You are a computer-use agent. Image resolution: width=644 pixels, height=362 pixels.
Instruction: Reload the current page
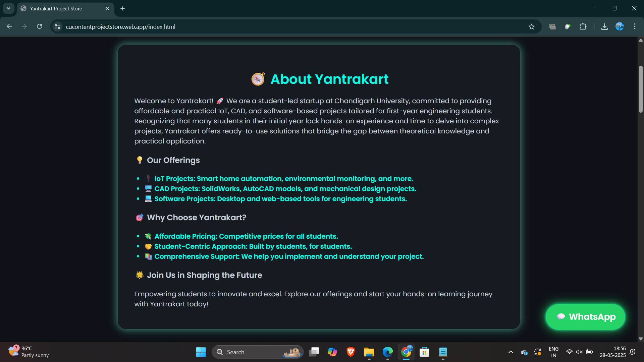(39, 26)
